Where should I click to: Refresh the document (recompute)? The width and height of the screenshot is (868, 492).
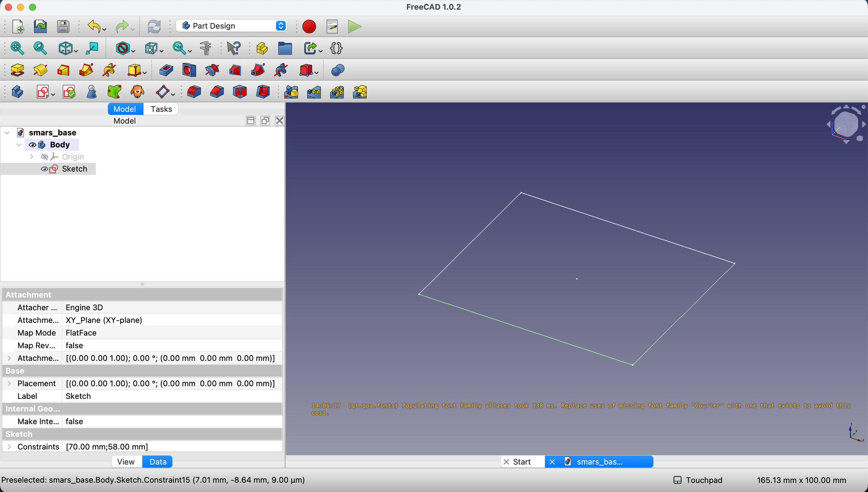(x=154, y=26)
